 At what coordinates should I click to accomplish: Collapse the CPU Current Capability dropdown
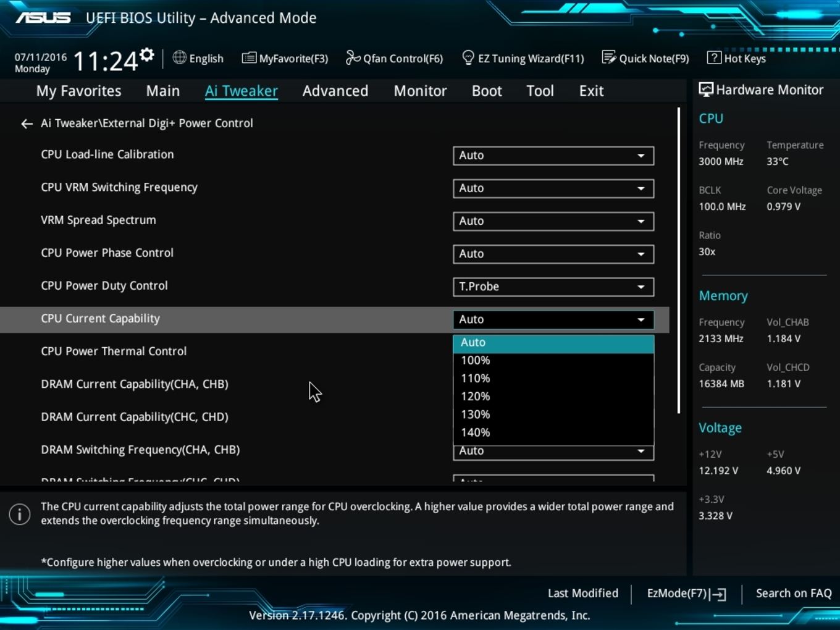pos(553,319)
